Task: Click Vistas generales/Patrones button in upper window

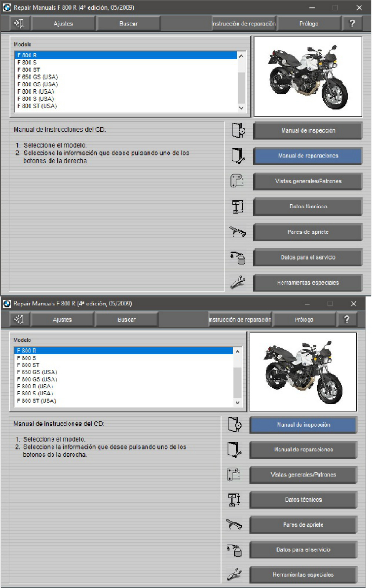Action: 308,181
